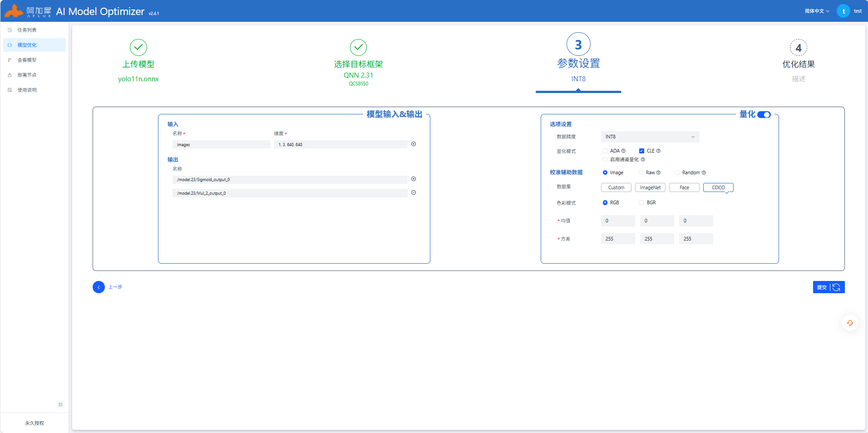Click the help icon next to ADA
This screenshot has width=868, height=433.
click(623, 151)
